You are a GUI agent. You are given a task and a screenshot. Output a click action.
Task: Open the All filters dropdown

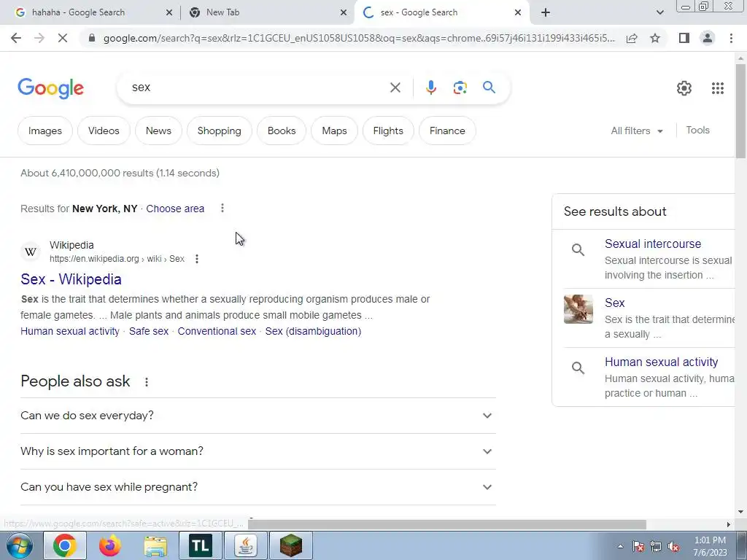(636, 131)
